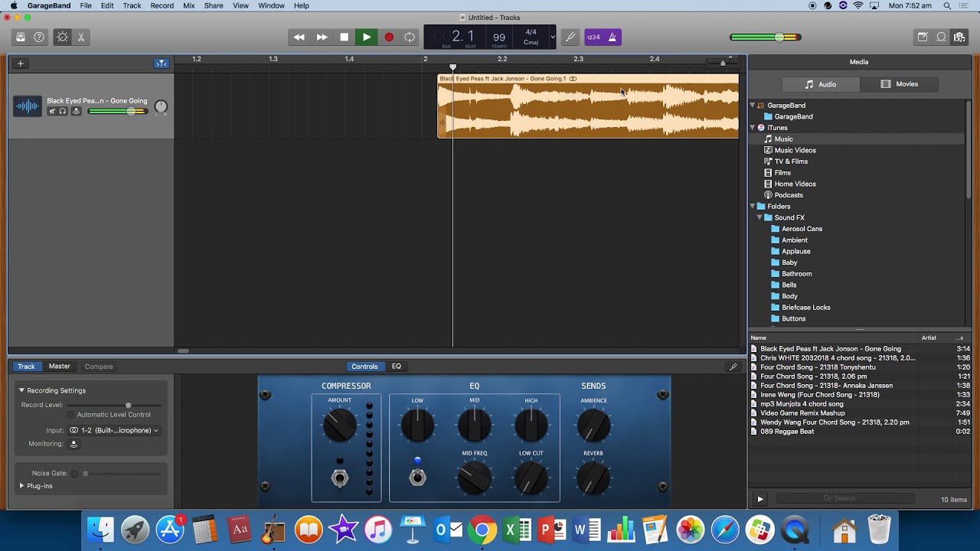Collapse the Folders tree triangle
This screenshot has width=980, height=551.
click(753, 207)
